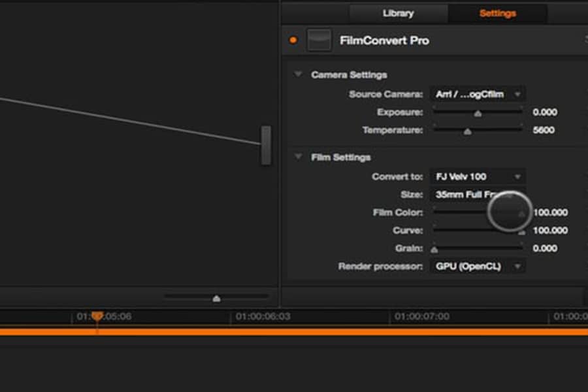Switch to the Library tab
This screenshot has height=392, width=588.
pos(399,14)
